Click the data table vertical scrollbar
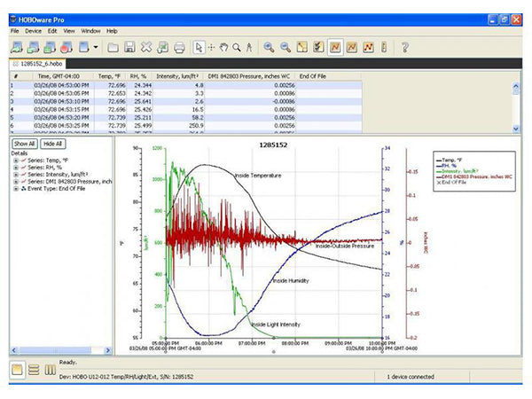This screenshot has width=532, height=399. tap(517, 106)
